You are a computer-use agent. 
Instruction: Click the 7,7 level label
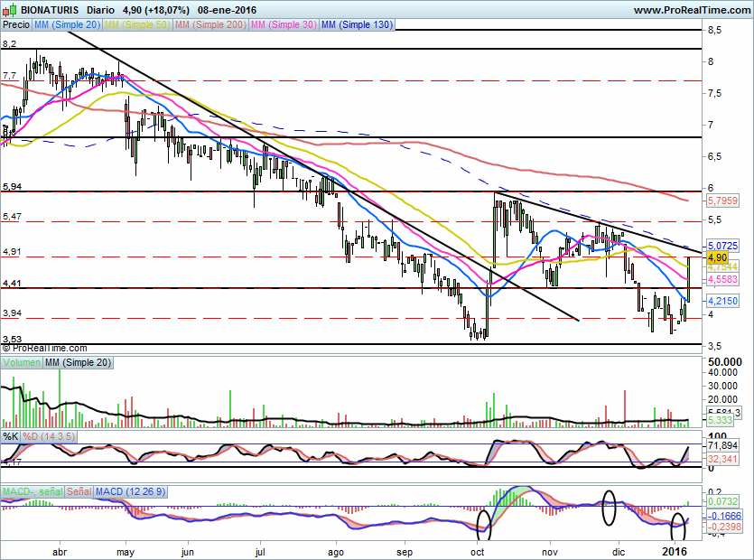[9, 76]
